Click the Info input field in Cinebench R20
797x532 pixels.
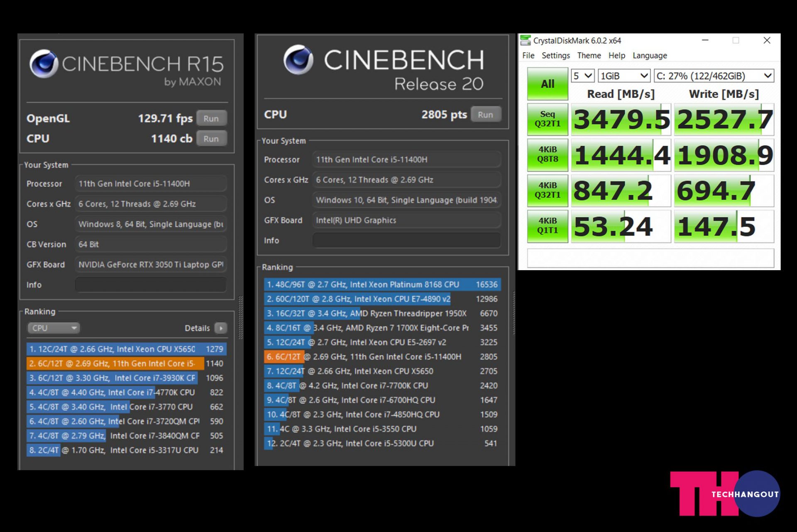click(x=406, y=240)
